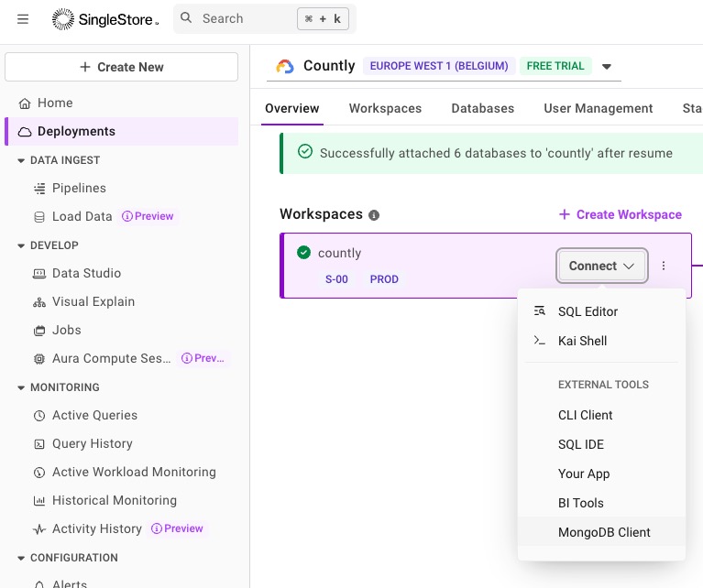Click the FREE TRIAL badge

tap(555, 66)
